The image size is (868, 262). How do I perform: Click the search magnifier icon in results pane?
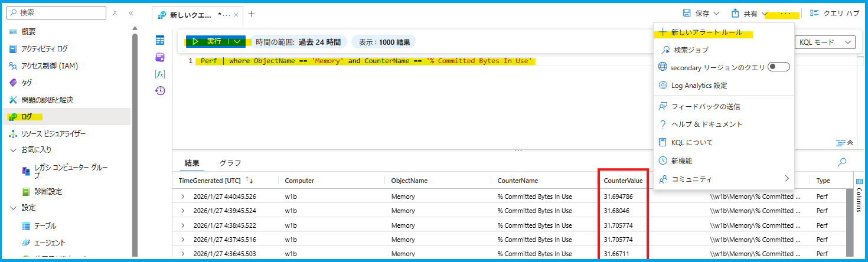[x=842, y=162]
